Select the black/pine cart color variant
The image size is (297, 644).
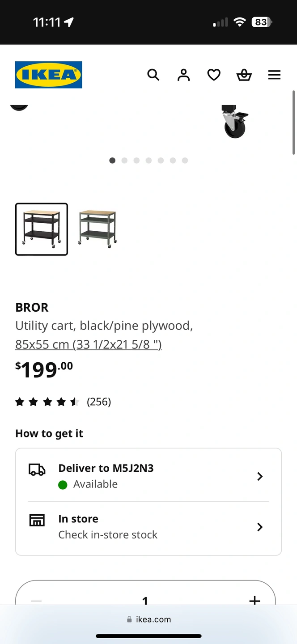click(42, 229)
